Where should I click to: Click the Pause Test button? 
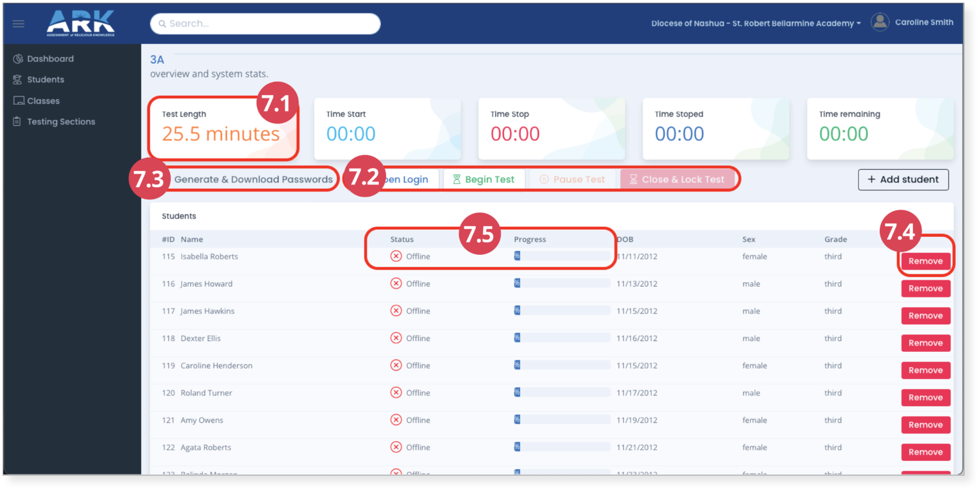coord(572,179)
